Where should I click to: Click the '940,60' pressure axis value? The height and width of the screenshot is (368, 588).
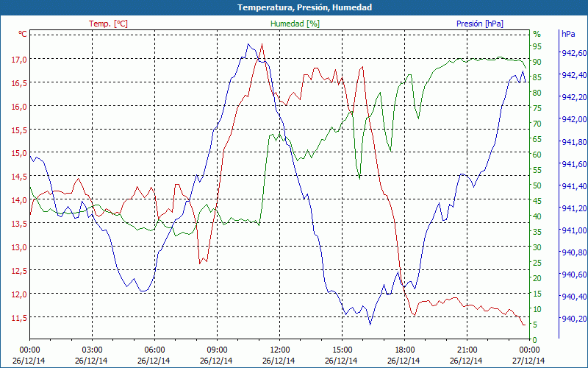coord(574,275)
